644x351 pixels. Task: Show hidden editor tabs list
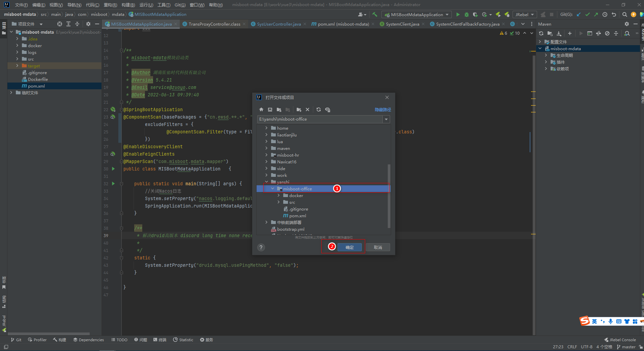point(523,24)
